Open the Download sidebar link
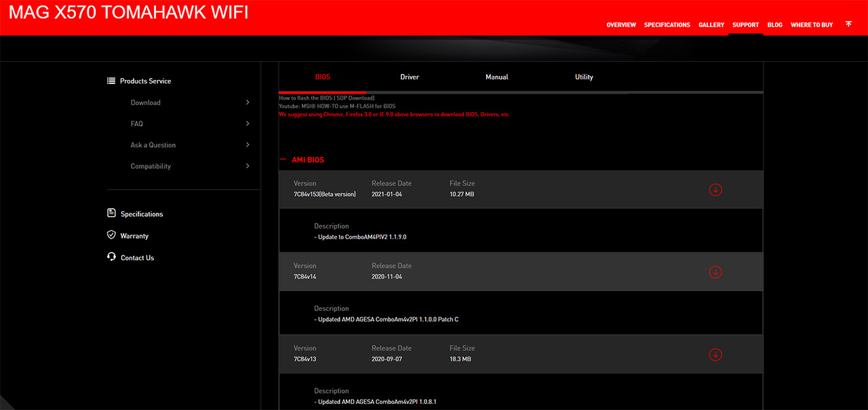 146,103
